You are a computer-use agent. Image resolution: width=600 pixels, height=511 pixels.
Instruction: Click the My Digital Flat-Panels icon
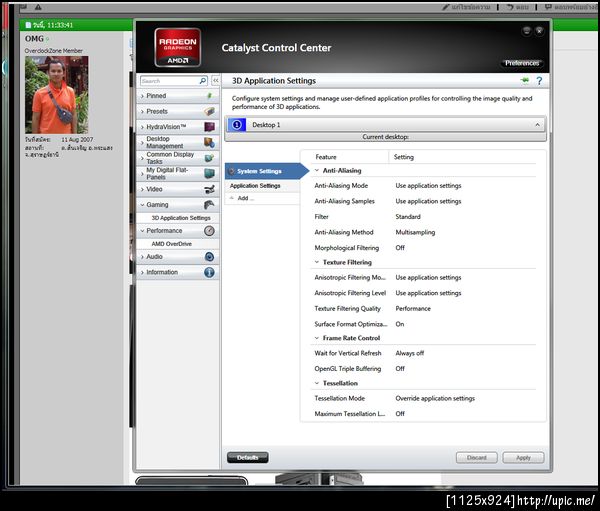pos(209,173)
